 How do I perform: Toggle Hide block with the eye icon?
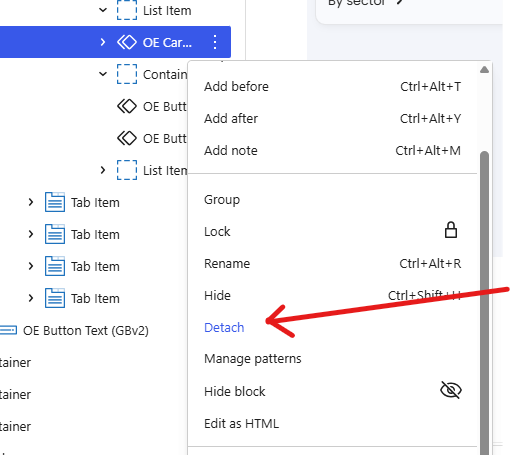[x=451, y=390]
